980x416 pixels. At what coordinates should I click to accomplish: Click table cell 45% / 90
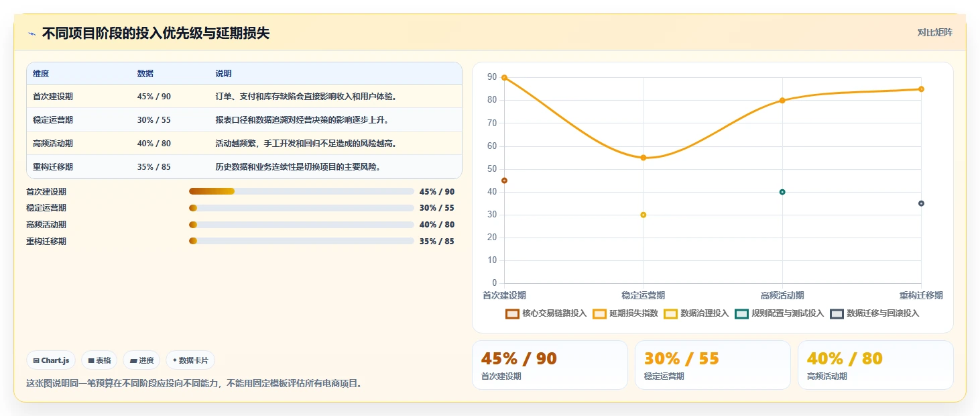[154, 97]
